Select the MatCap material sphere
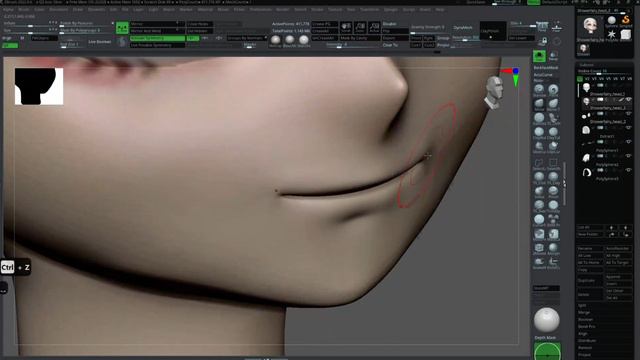640x360 pixels. tap(276, 40)
